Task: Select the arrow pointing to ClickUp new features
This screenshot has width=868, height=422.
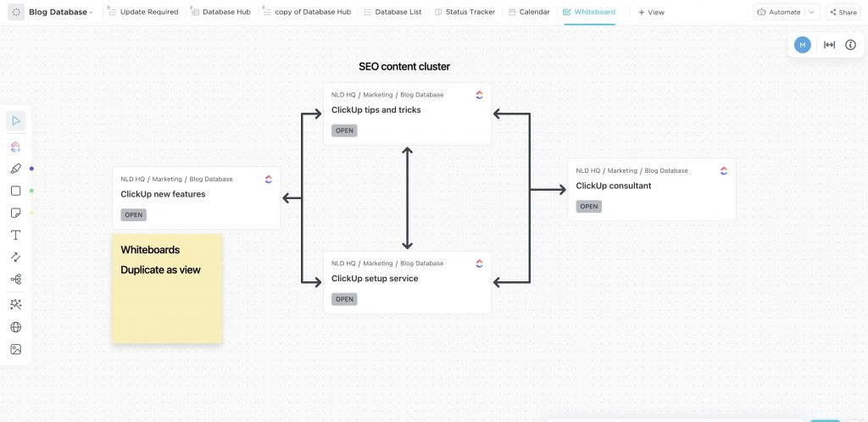Action: click(292, 197)
